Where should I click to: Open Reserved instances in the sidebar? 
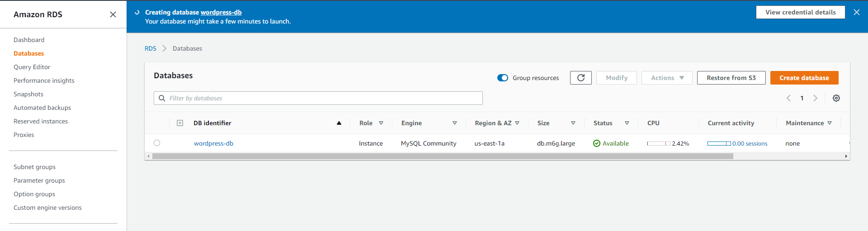[41, 121]
